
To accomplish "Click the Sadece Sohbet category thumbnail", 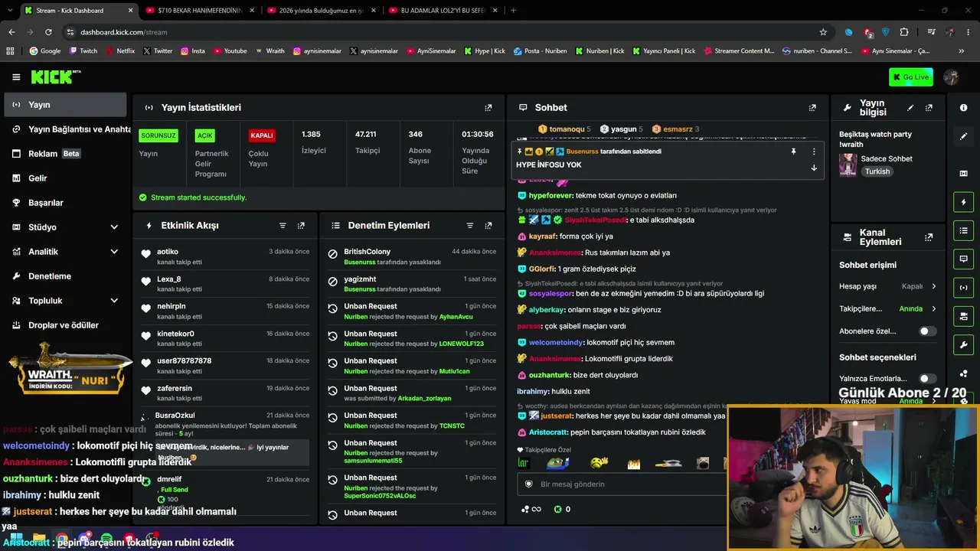I will pyautogui.click(x=848, y=165).
